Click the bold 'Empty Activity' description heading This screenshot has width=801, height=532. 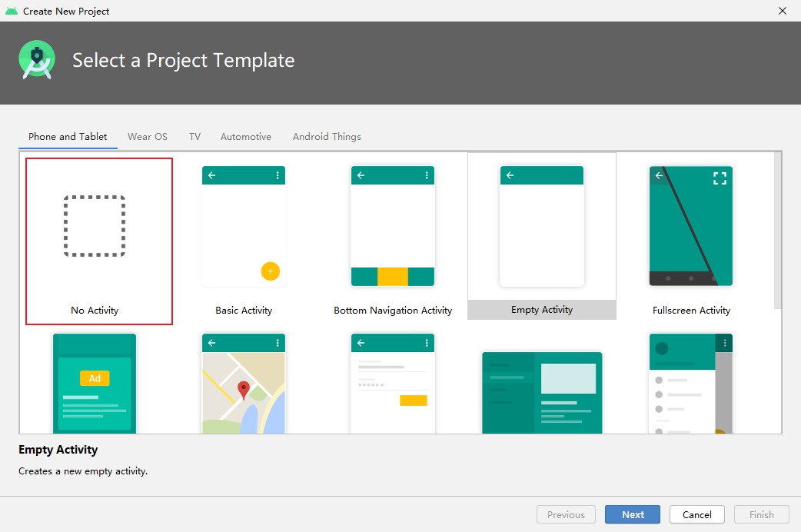[58, 450]
